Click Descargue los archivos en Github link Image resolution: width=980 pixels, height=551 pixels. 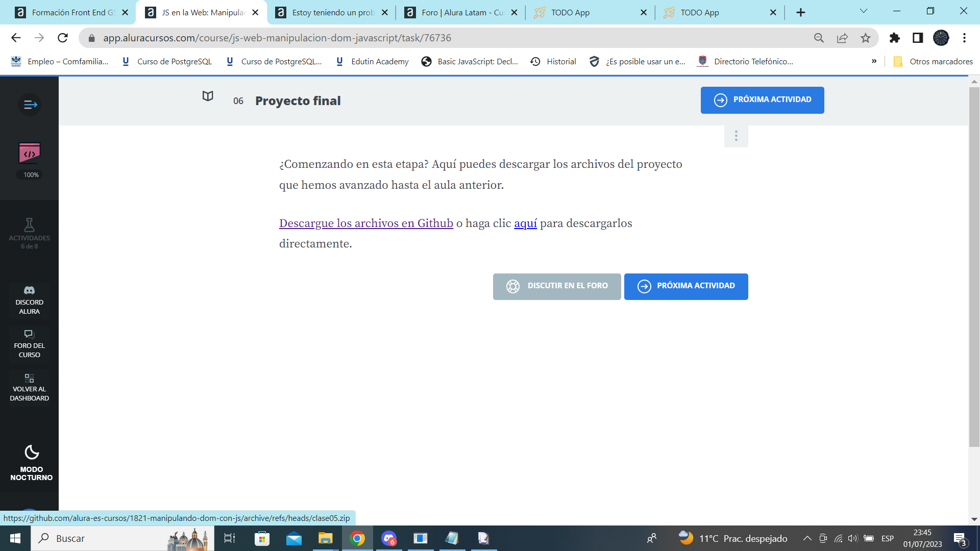[x=366, y=223]
